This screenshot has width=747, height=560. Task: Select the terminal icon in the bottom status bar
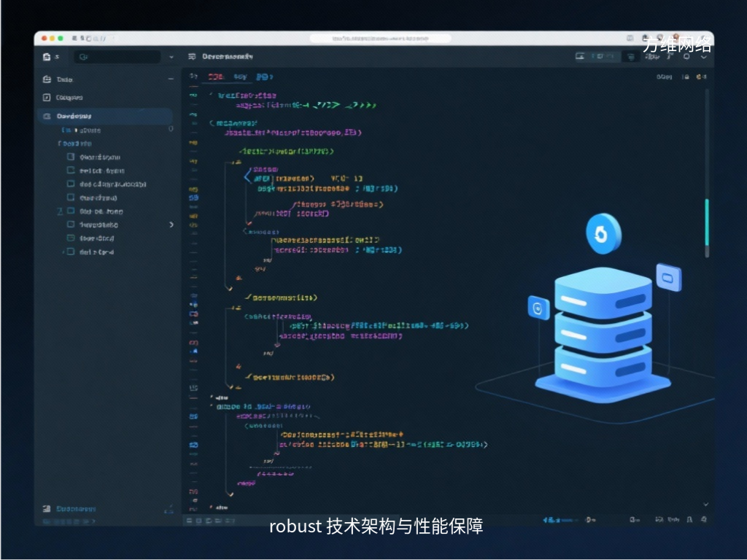(x=191, y=521)
